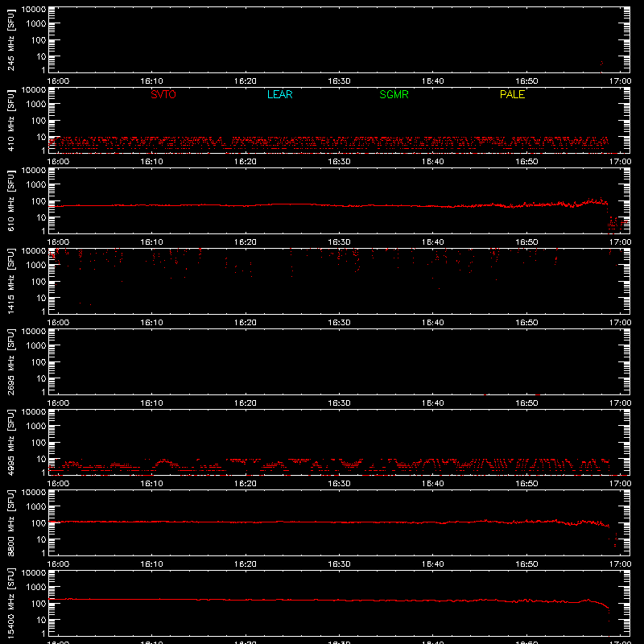The width and height of the screenshot is (644, 644).
Task: Click the lone red data point in the 245 MHz panel
Action: point(601,64)
